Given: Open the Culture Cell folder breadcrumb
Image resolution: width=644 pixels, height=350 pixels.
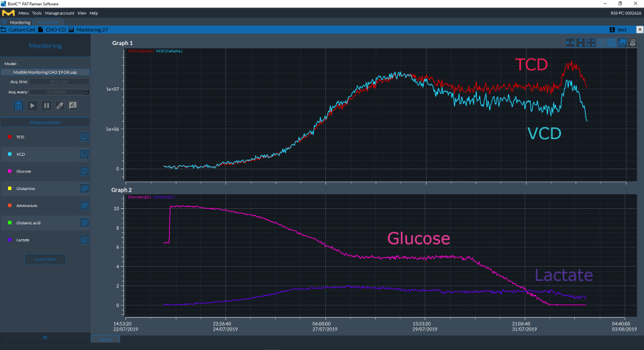Looking at the screenshot, I should click(21, 30).
